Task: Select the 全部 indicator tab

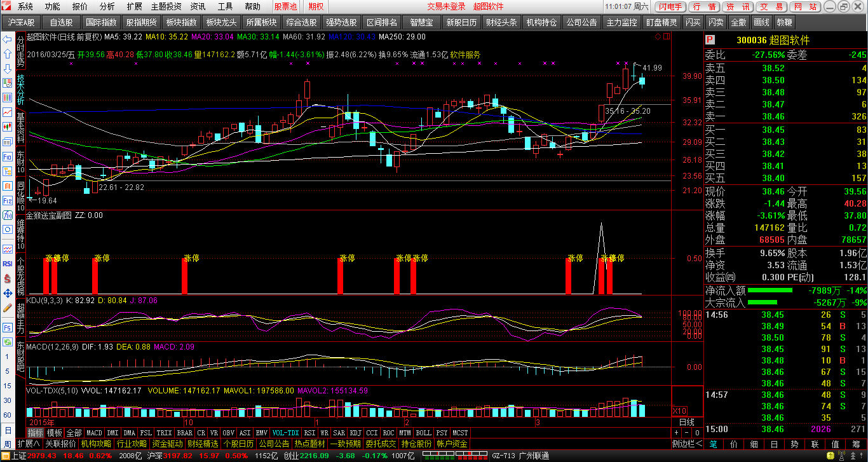Action: pos(74,433)
